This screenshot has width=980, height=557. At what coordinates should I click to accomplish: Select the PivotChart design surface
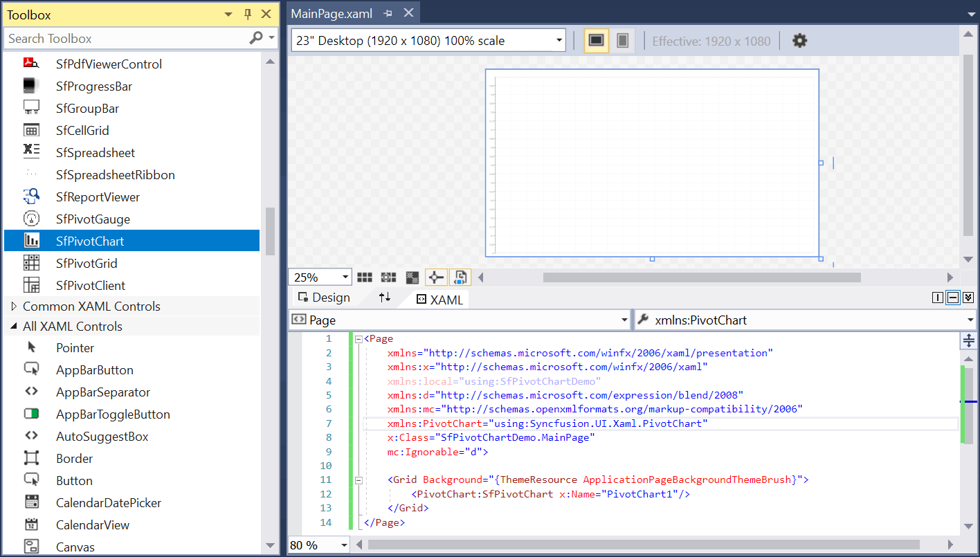pos(652,163)
